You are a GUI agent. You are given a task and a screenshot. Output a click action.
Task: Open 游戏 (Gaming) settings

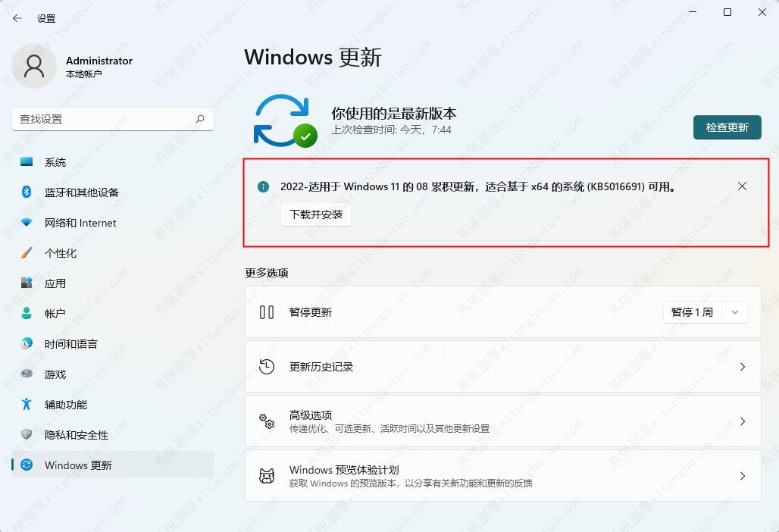[56, 374]
